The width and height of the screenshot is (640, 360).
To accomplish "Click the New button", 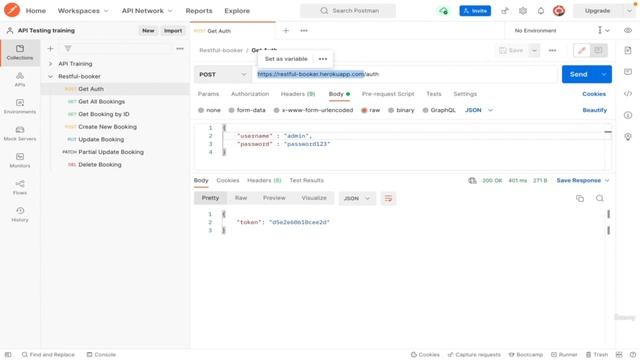I will click(148, 31).
